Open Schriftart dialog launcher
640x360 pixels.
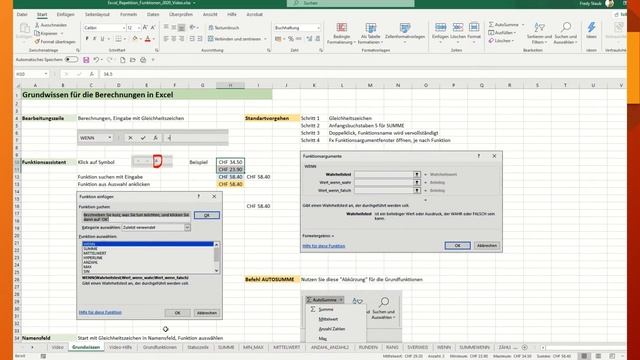pos(157,50)
